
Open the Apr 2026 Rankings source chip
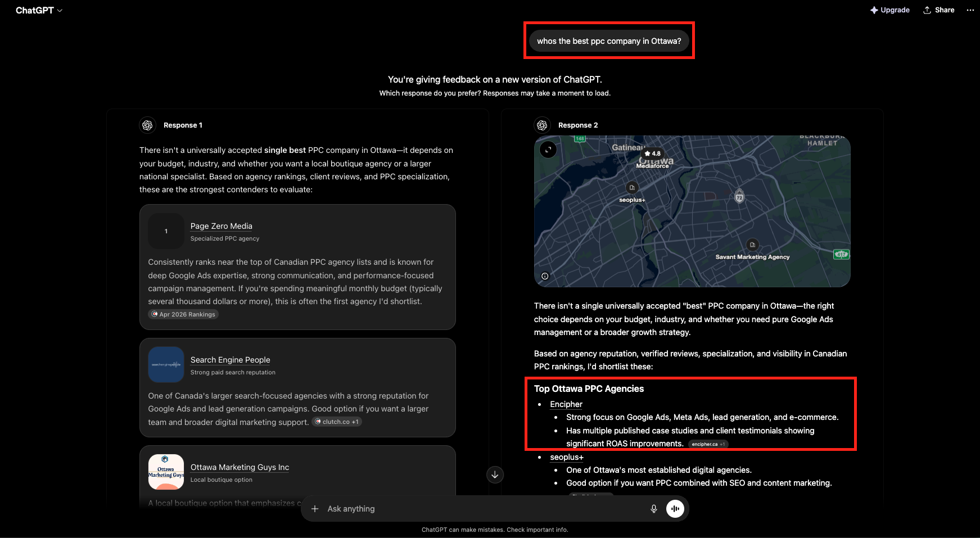183,314
